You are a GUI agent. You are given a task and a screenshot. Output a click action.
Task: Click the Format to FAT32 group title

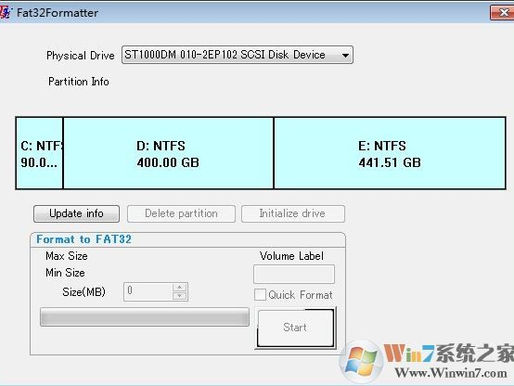coord(84,239)
